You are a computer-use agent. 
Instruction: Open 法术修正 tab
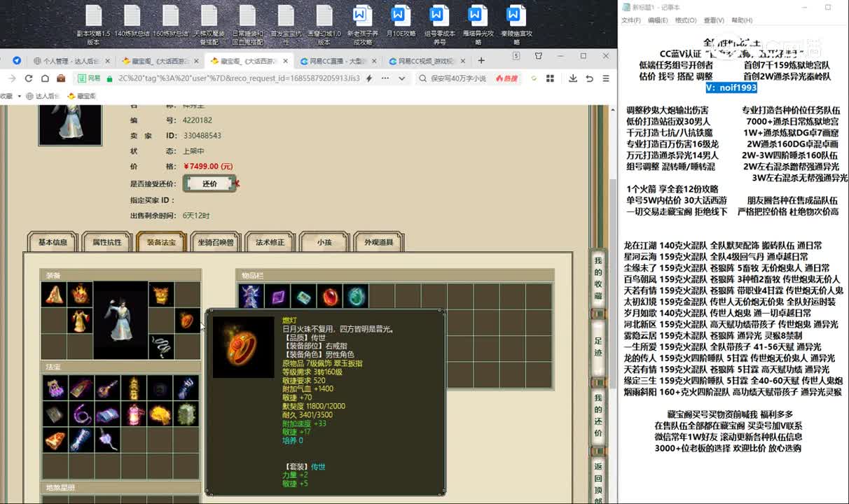coord(270,242)
